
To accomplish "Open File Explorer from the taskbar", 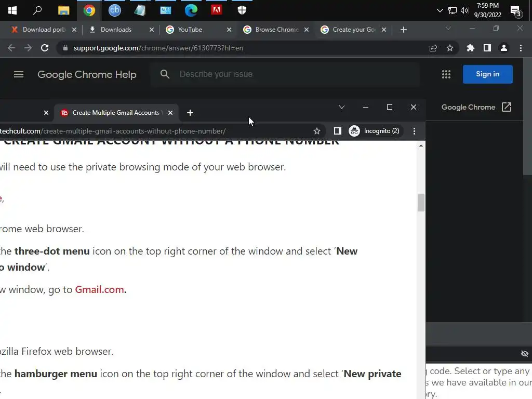I will pos(63,10).
